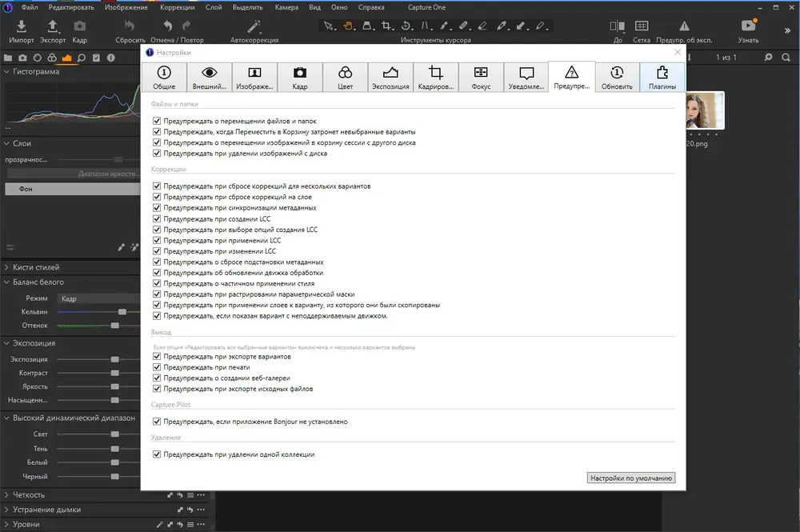Image resolution: width=800 pixels, height=532 pixels.
Task: Toggle the Сетка grid icon
Action: tap(642, 26)
